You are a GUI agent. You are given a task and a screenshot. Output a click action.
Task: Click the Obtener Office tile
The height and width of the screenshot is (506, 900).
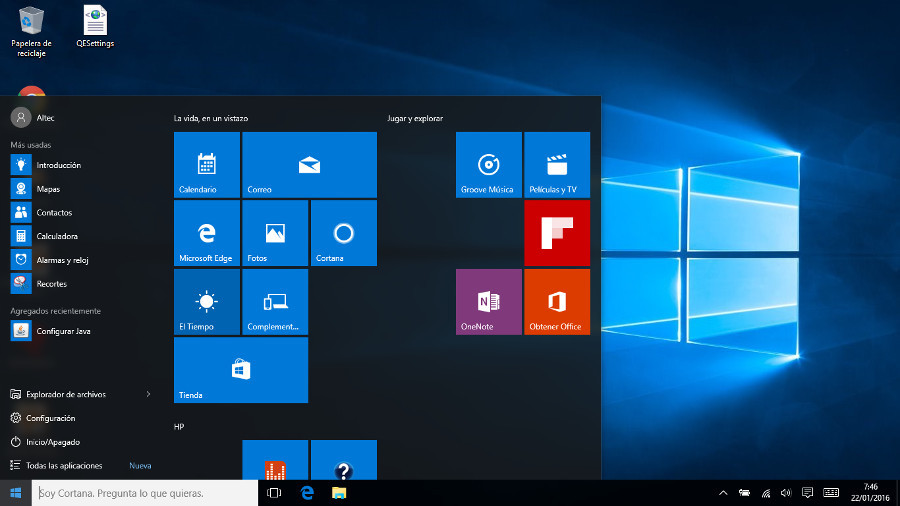click(557, 301)
